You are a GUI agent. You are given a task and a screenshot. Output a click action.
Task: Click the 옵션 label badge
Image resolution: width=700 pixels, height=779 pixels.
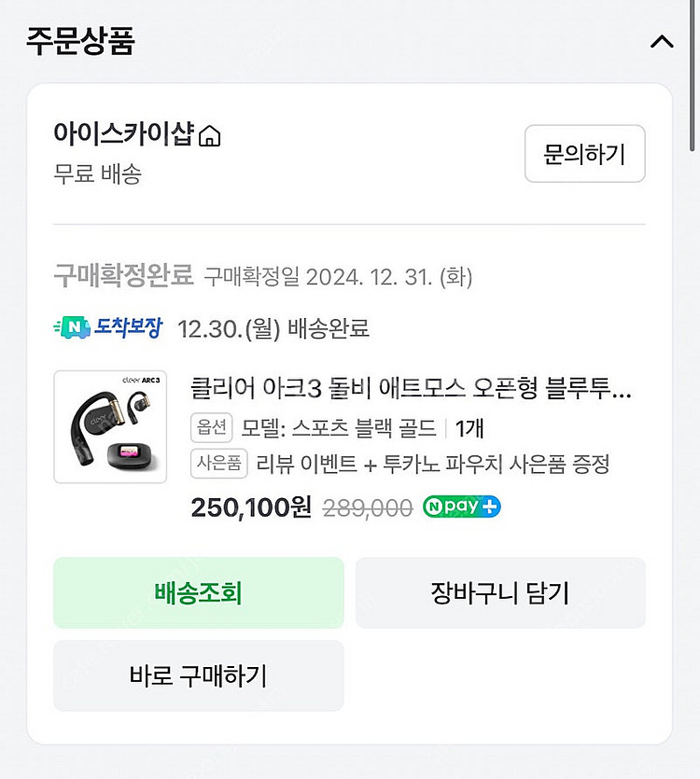point(212,428)
